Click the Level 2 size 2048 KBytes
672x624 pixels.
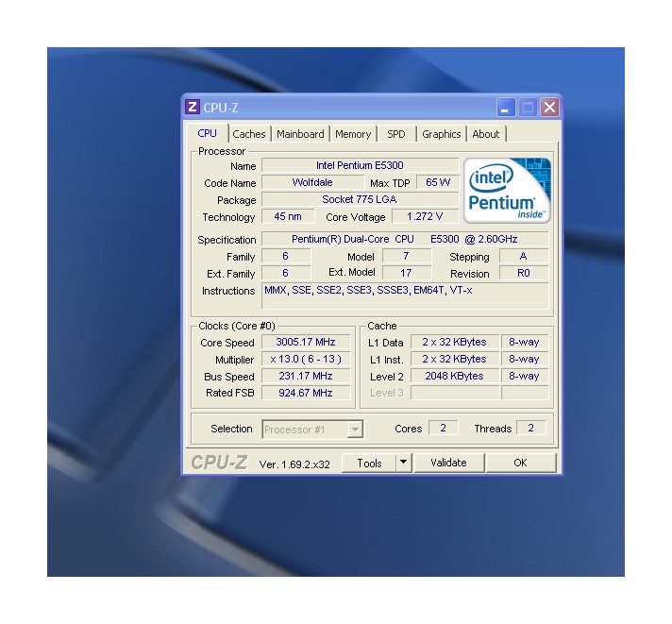tap(455, 376)
